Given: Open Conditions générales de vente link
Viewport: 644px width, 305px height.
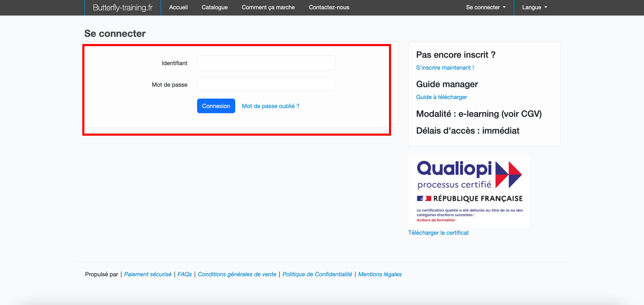Looking at the screenshot, I should pos(237,274).
